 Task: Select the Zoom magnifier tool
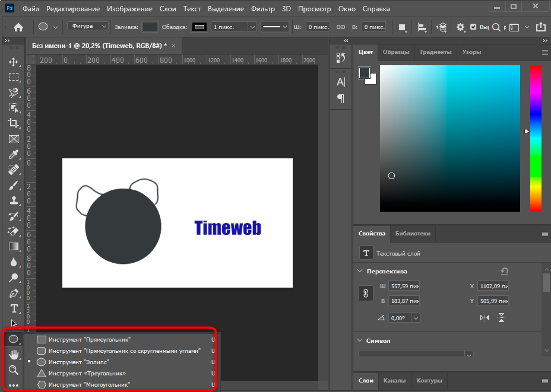[x=13, y=370]
